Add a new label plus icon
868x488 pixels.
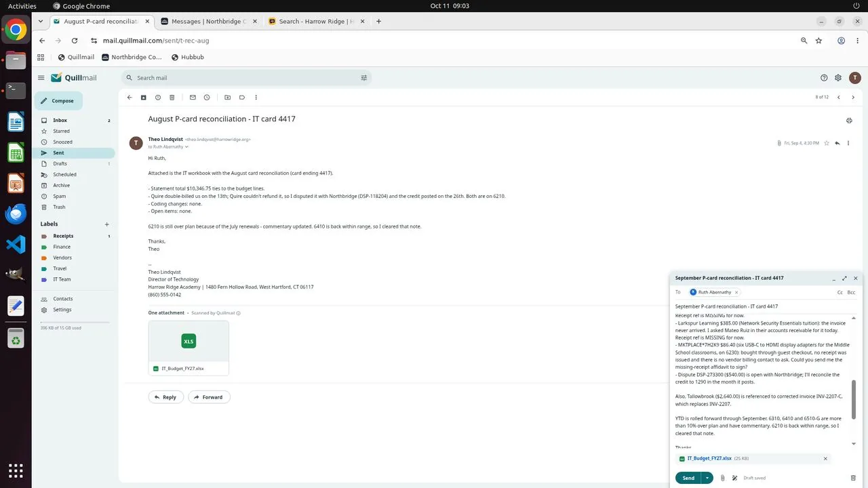click(x=106, y=224)
